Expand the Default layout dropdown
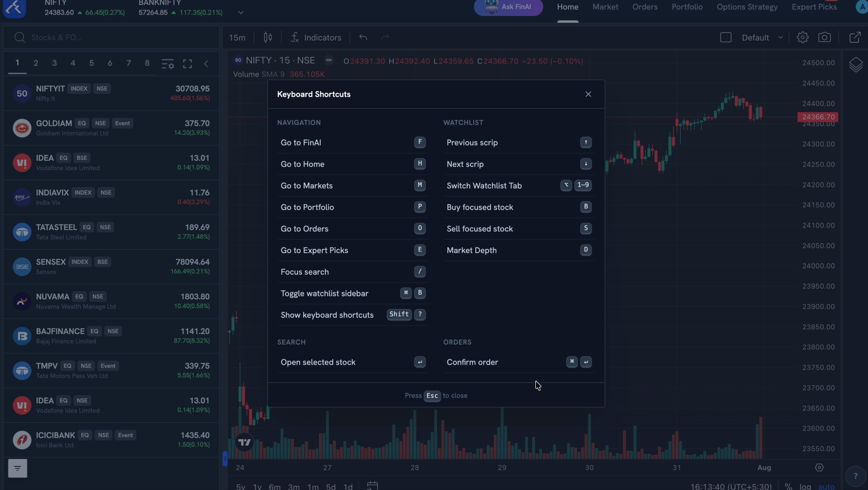 762,37
